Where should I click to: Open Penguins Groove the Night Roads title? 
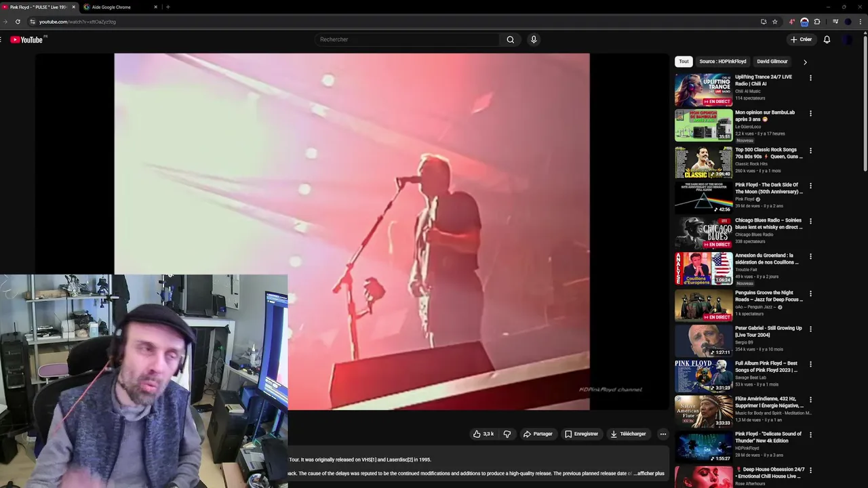(x=769, y=296)
